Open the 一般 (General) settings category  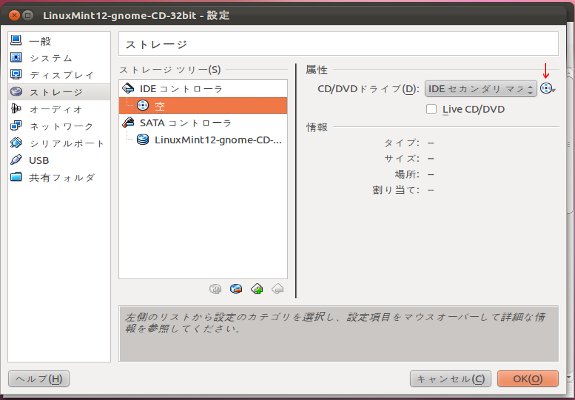point(59,41)
